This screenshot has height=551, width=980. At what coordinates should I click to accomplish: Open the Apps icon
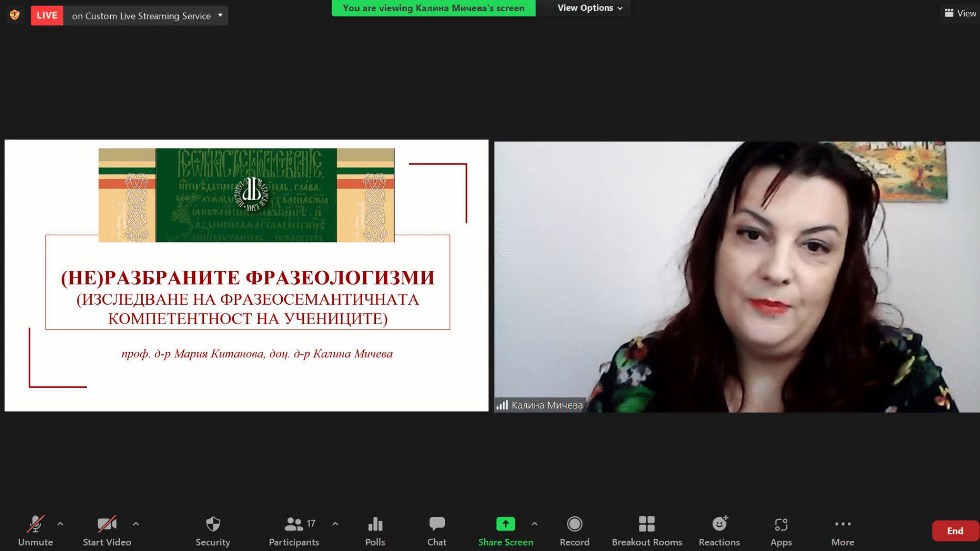(781, 530)
